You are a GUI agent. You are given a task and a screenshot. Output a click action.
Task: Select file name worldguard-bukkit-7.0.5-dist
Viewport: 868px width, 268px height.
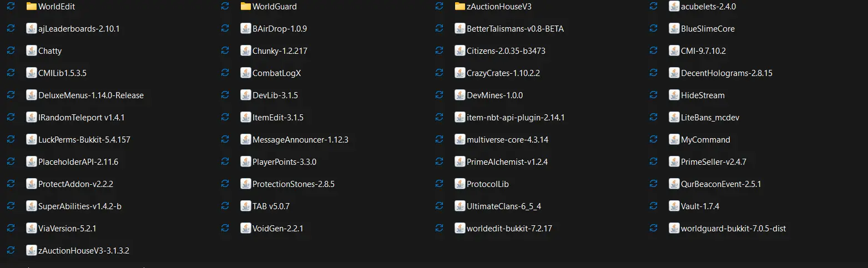[734, 229]
